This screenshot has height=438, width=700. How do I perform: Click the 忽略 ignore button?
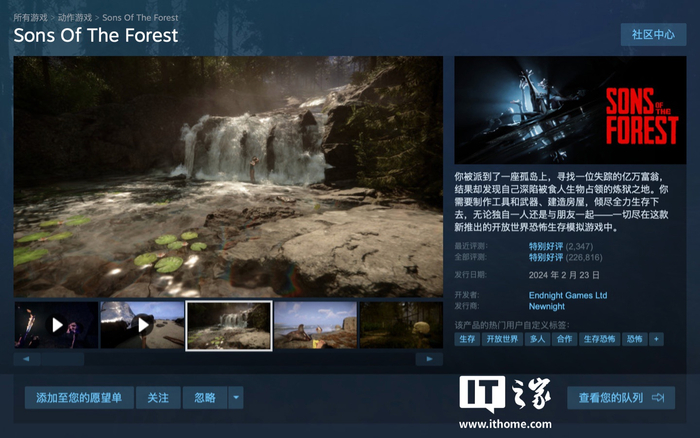[205, 397]
